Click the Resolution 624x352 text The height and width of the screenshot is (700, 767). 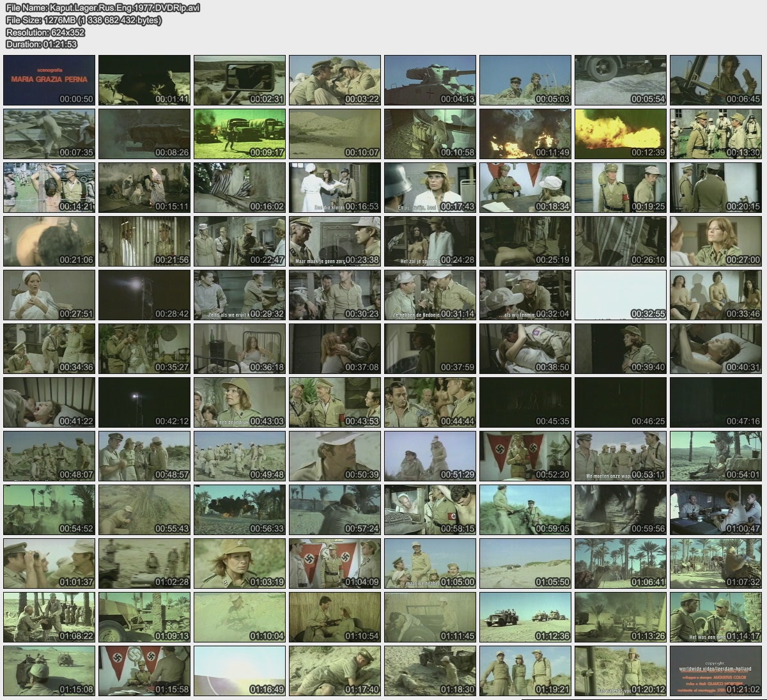coord(45,33)
